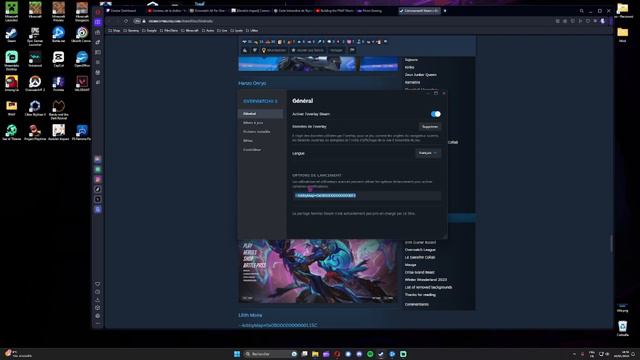Select PS Remote Play desktop icon
640x360 pixels.
tap(82, 133)
